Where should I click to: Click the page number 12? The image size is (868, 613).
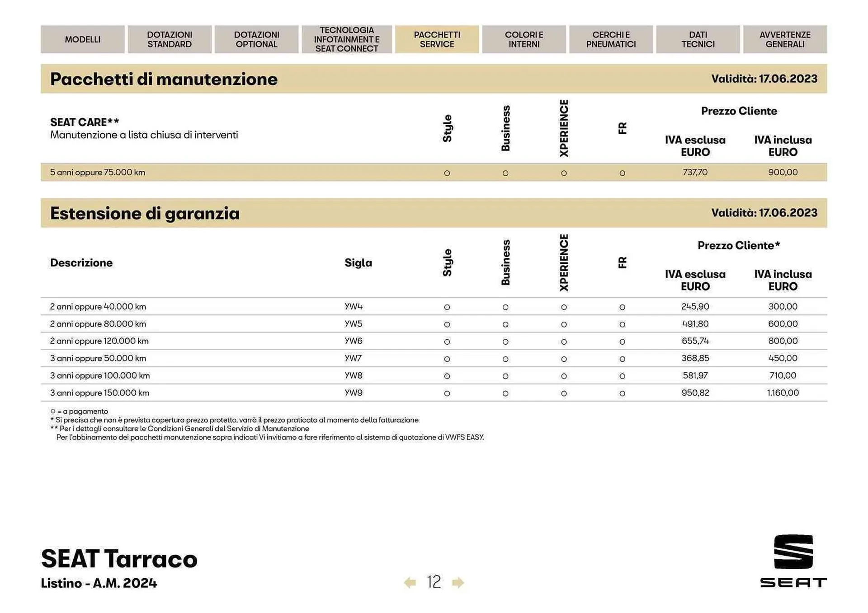(x=434, y=582)
